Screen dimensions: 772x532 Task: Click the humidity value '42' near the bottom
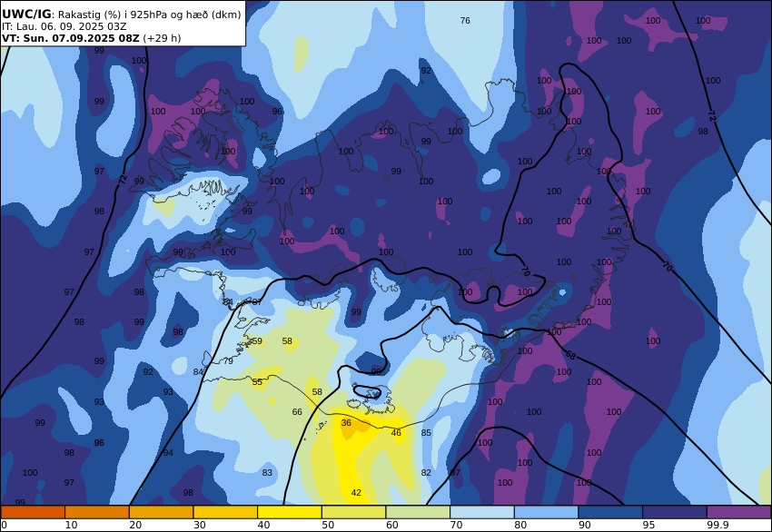pos(356,493)
